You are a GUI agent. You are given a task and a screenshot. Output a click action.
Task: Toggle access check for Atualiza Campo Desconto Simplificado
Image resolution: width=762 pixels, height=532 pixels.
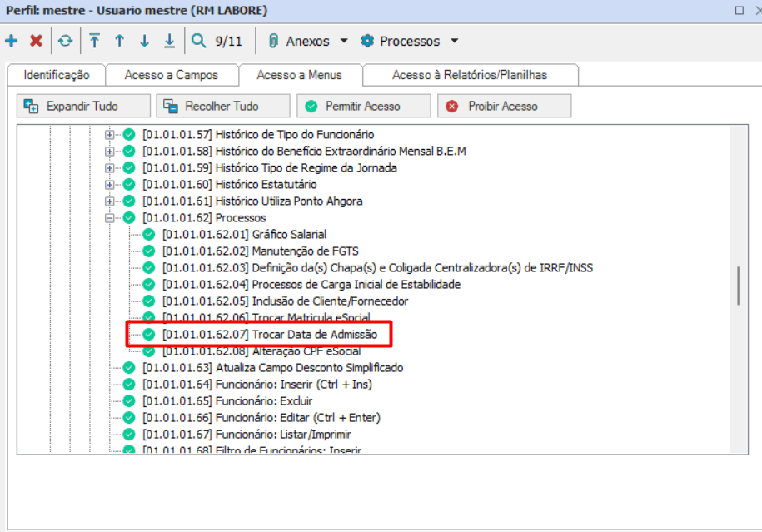pos(129,368)
